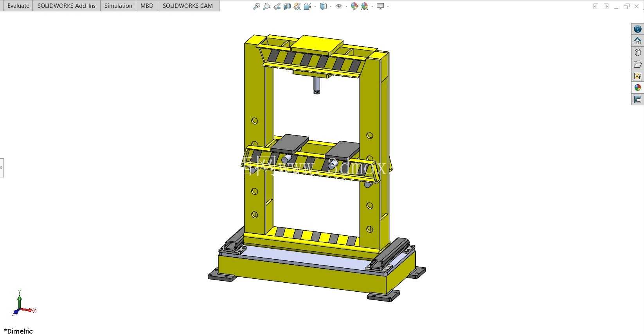The height and width of the screenshot is (334, 644).
Task: Select the Zoom to Area tool
Action: pyautogui.click(x=267, y=6)
